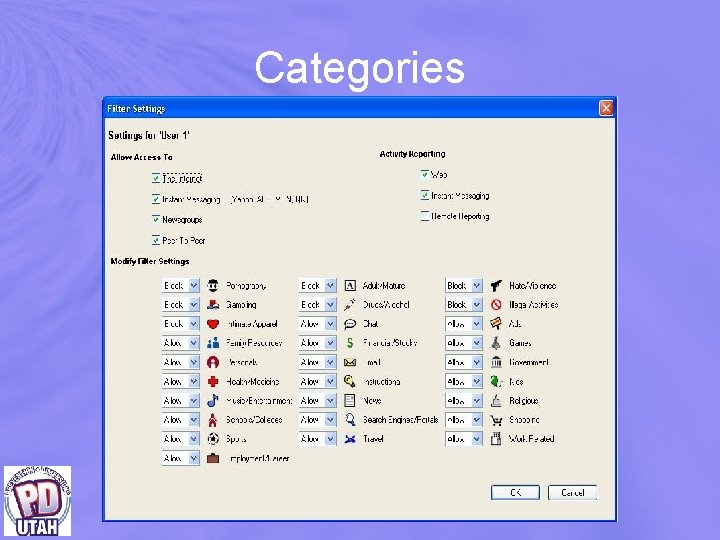The image size is (720, 540).
Task: Click the Chat speech bubble icon
Action: pos(350,324)
